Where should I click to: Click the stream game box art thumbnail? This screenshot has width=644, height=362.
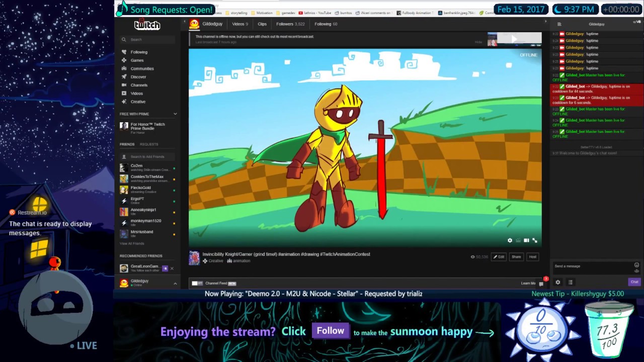[x=194, y=258]
